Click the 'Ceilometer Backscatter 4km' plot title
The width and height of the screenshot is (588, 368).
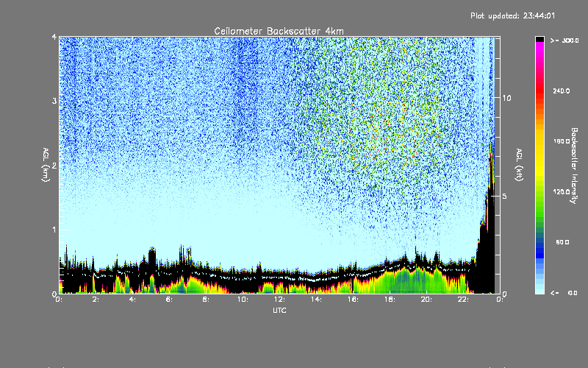coord(279,31)
